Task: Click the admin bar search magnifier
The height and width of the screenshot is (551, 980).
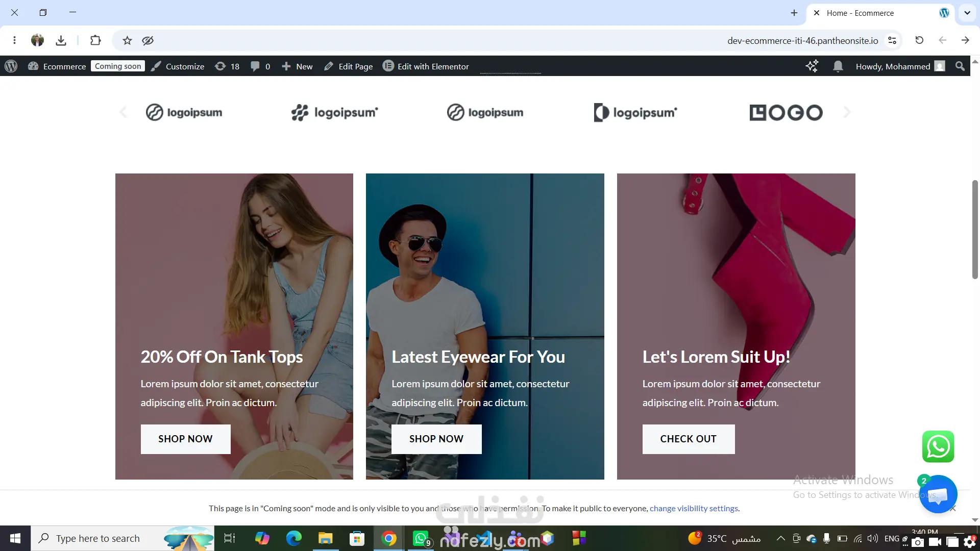Action: pyautogui.click(x=960, y=66)
